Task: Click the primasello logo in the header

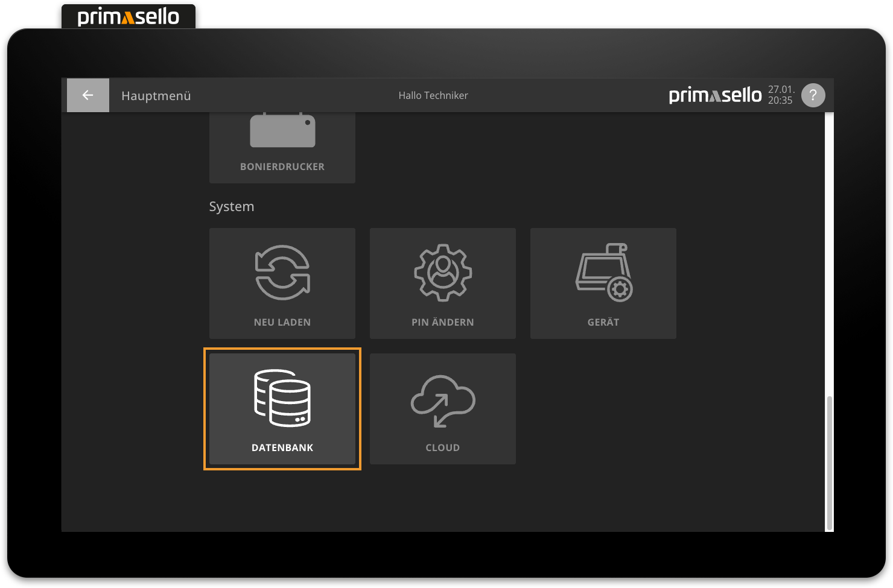Action: pyautogui.click(x=715, y=95)
